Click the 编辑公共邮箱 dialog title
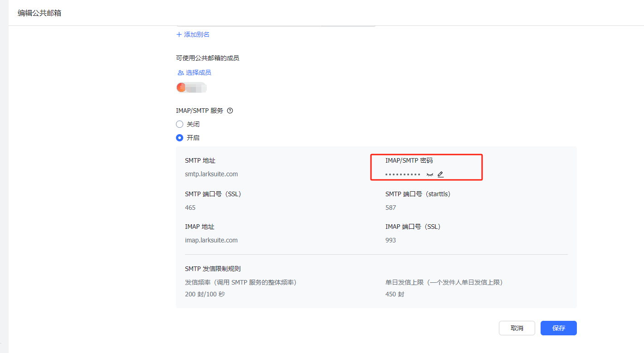Screen dimensions: 644x353 (x=39, y=13)
